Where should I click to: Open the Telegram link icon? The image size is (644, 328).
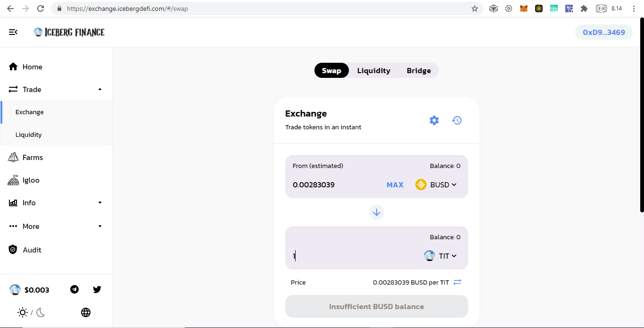click(74, 289)
